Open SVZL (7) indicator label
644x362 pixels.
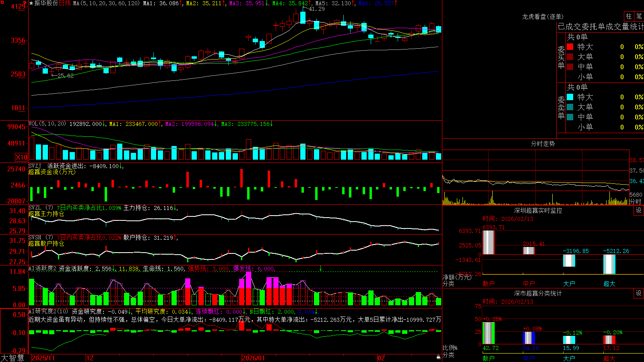click(41, 208)
